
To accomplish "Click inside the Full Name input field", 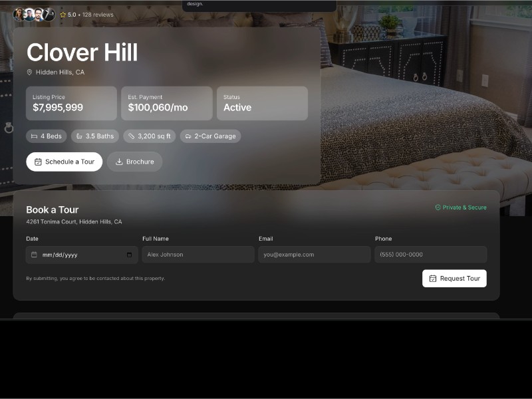I will tap(197, 254).
